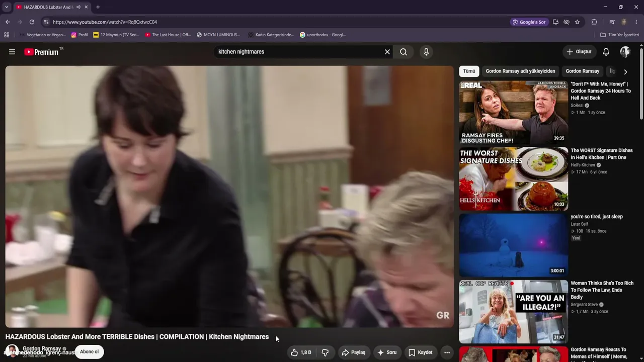644x362 pixels.
Task: Open the Soru ask button
Action: click(x=387, y=352)
